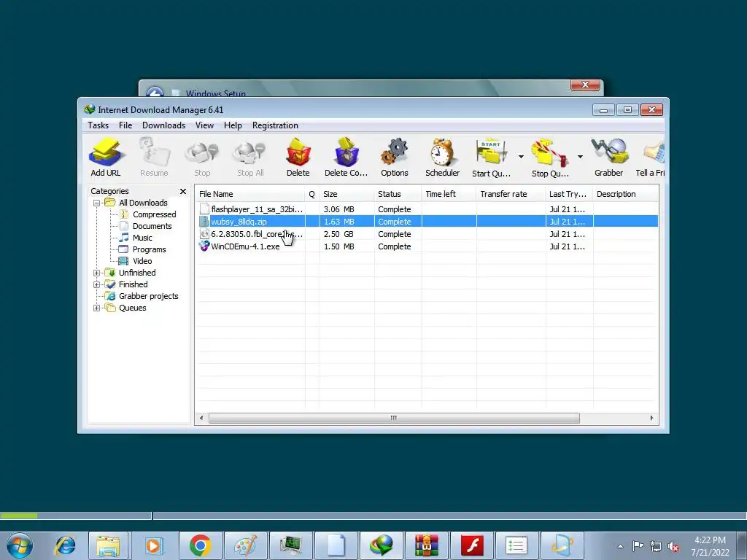This screenshot has width=747, height=560.
Task: Click the Add URL toolbar icon
Action: 106,157
